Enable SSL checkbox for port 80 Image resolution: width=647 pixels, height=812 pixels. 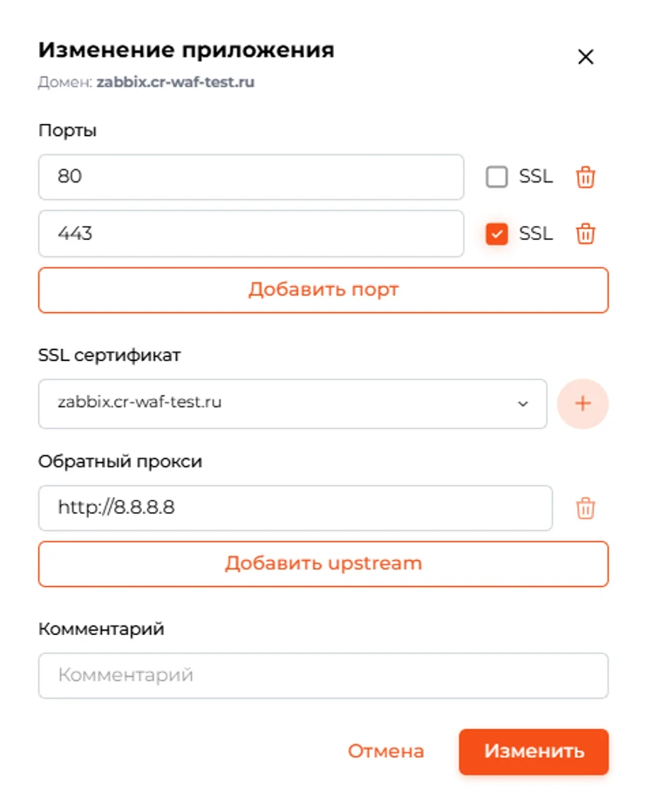tap(496, 176)
